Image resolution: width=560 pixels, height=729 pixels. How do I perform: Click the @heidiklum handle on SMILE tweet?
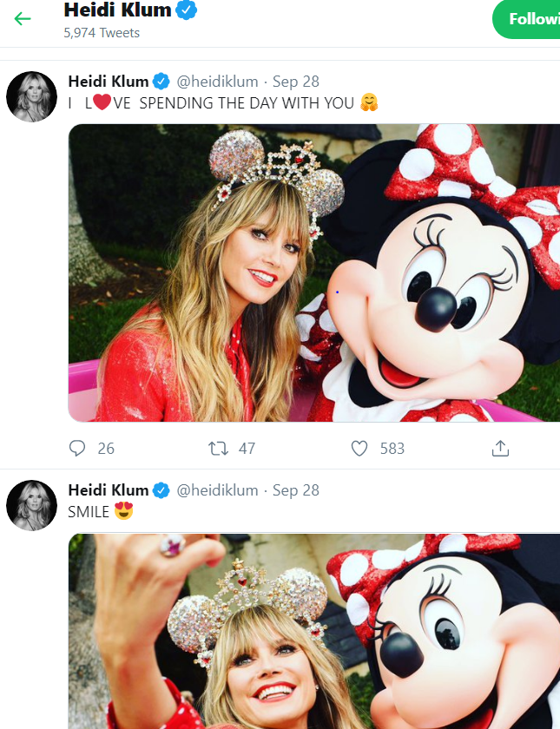[217, 490]
